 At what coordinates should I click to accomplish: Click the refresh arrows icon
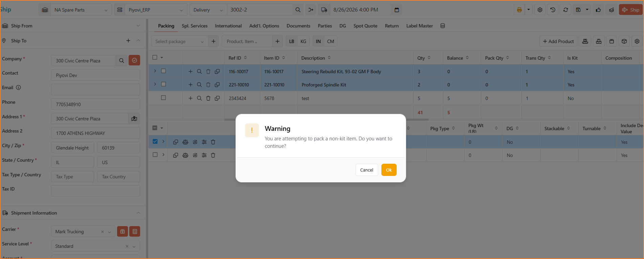click(x=565, y=10)
